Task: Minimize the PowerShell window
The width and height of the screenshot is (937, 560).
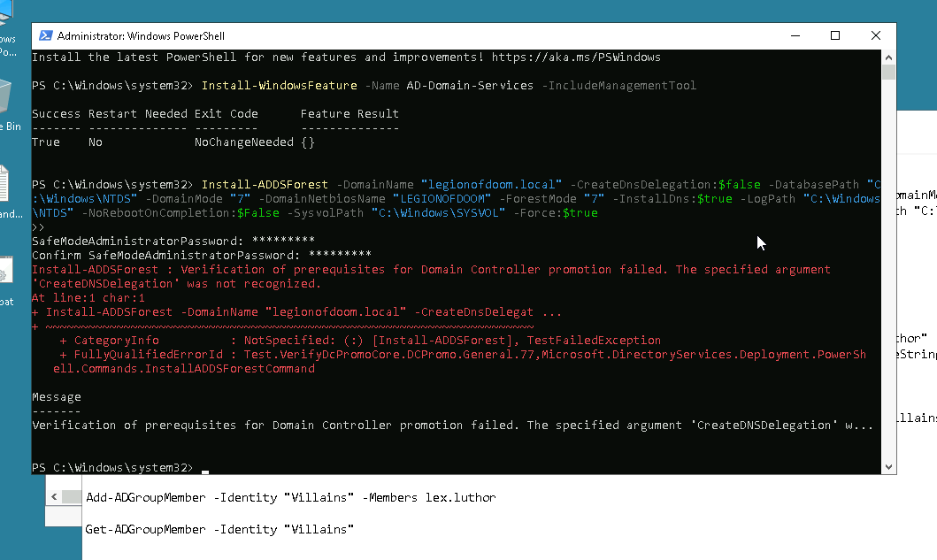Action: pos(795,36)
